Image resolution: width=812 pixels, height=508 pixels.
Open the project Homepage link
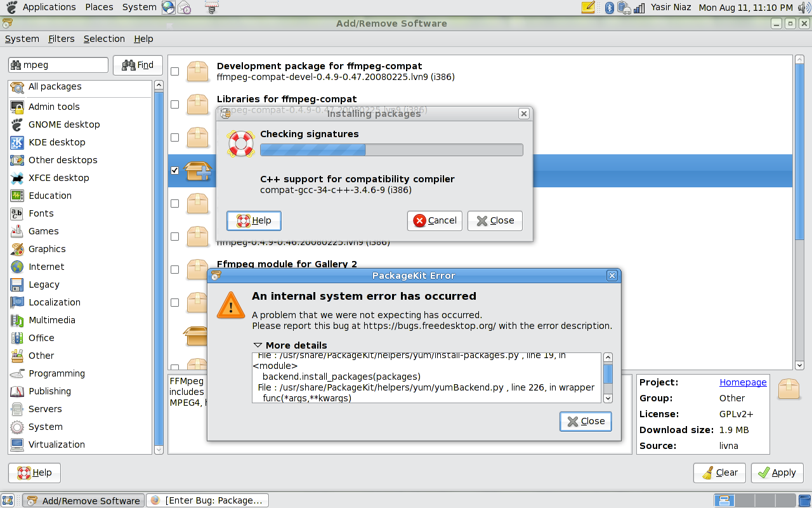743,382
